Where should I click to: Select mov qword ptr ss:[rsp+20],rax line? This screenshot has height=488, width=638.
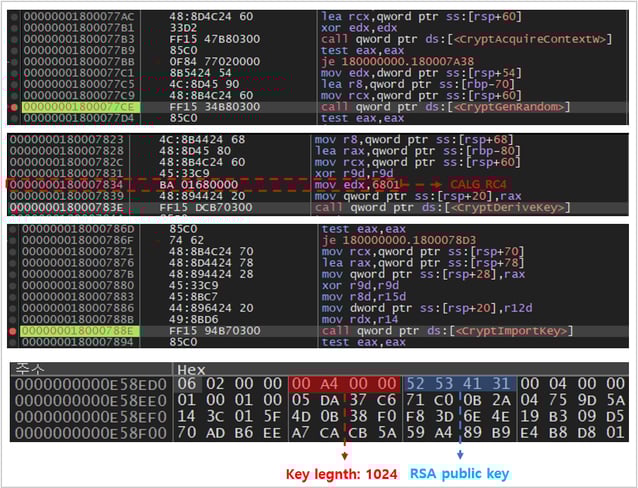coord(418,196)
